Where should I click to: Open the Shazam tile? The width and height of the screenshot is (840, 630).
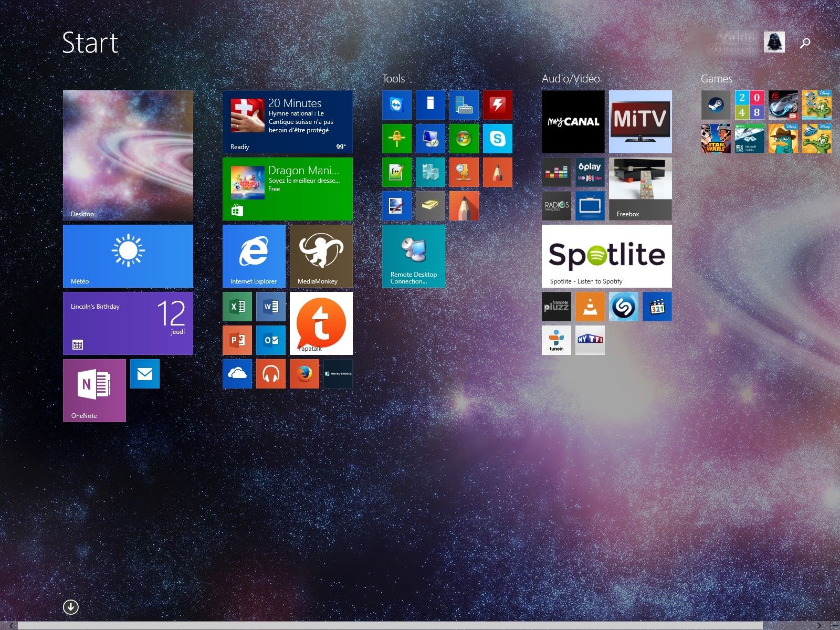[x=624, y=307]
